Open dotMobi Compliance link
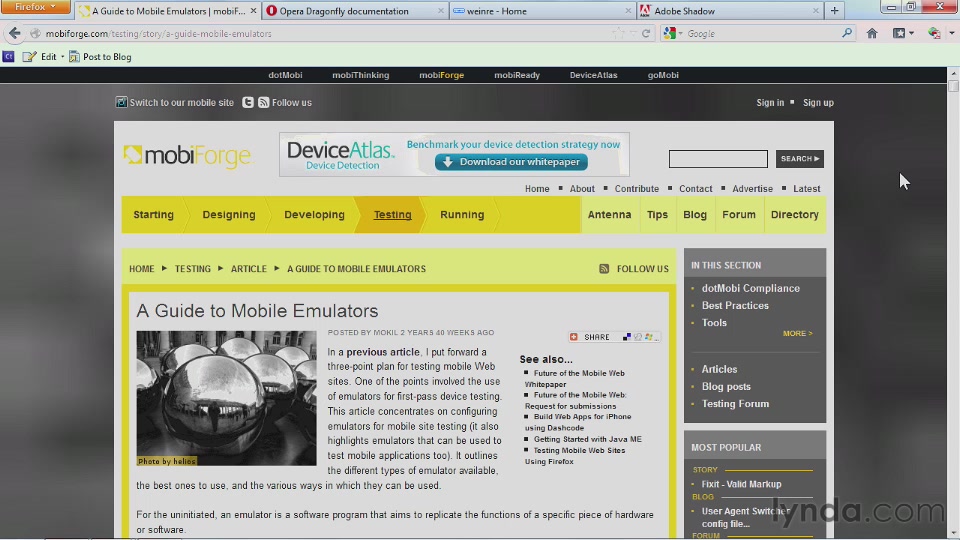Viewport: 960px width, 540px height. pos(751,288)
